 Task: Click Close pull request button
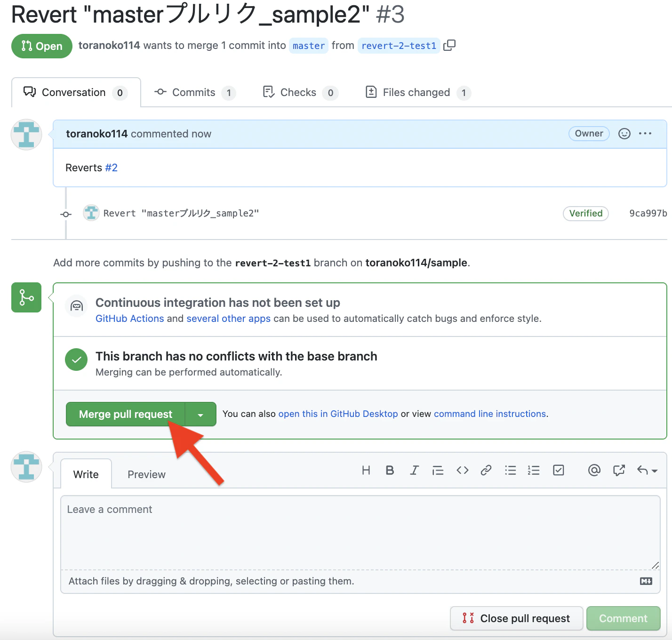coord(517,618)
